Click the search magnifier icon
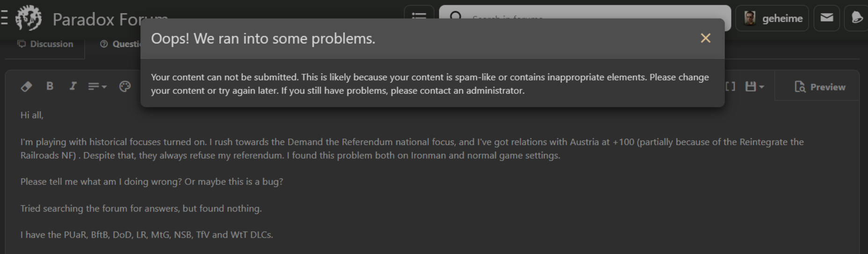Screen dimensions: 868x254 click(455, 15)
